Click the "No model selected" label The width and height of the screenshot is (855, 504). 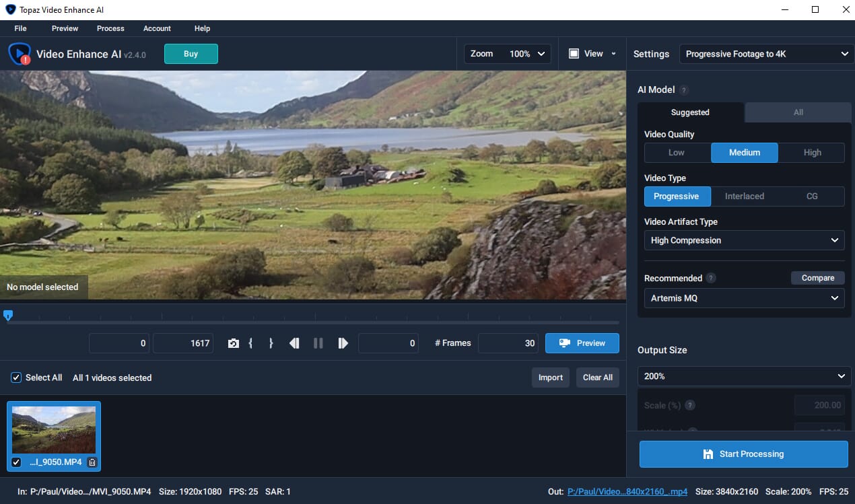pyautogui.click(x=42, y=287)
